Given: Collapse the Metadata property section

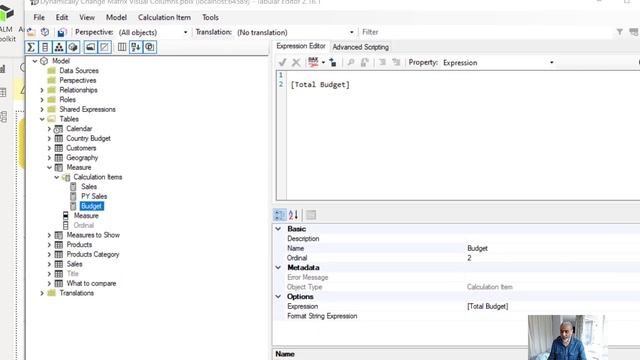Looking at the screenshot, I should coord(278,268).
